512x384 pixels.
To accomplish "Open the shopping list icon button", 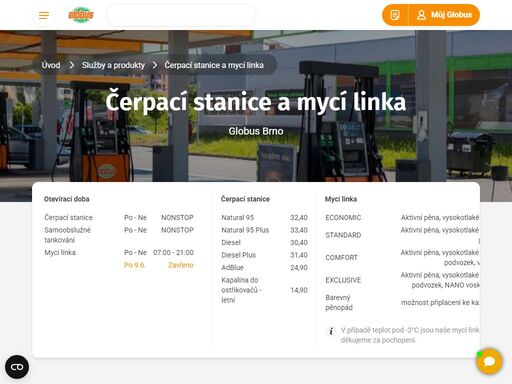I will point(395,15).
